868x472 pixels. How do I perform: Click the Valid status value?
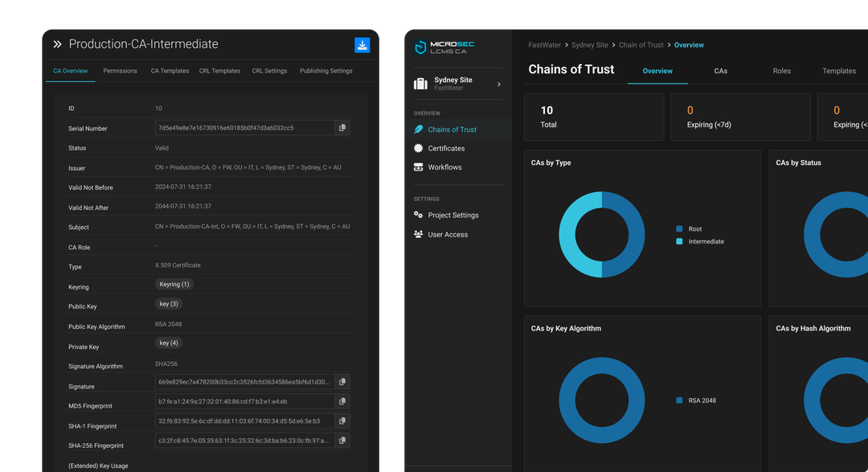click(162, 148)
